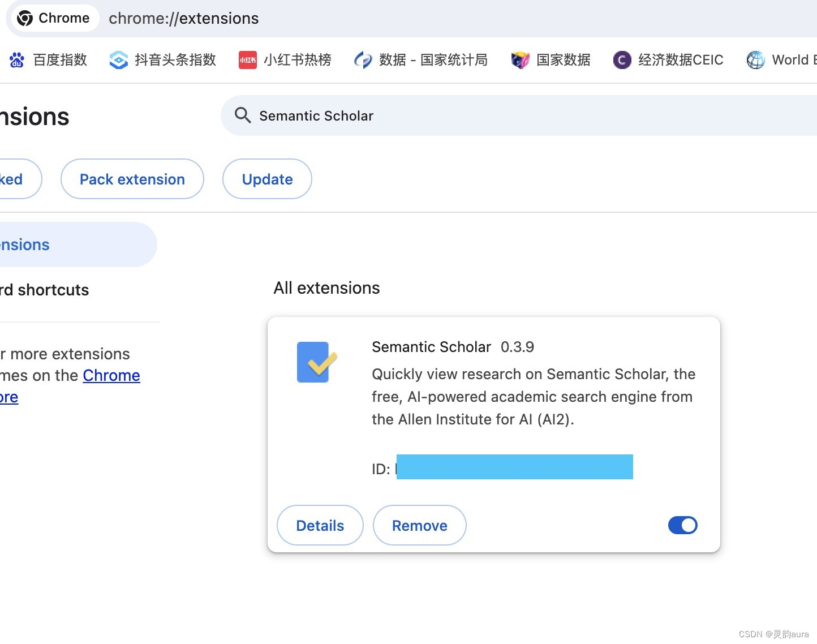
Task: Open the 百度指数 bookmark
Action: coord(48,59)
